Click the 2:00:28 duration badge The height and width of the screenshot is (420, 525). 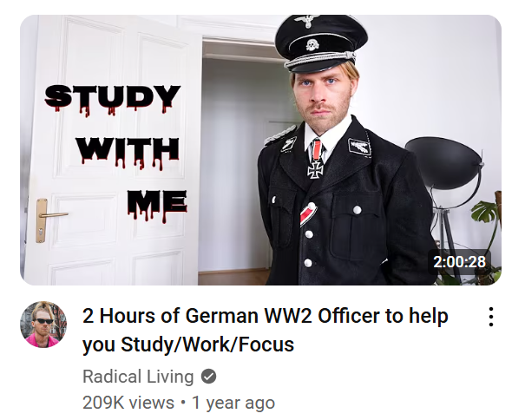tap(459, 261)
